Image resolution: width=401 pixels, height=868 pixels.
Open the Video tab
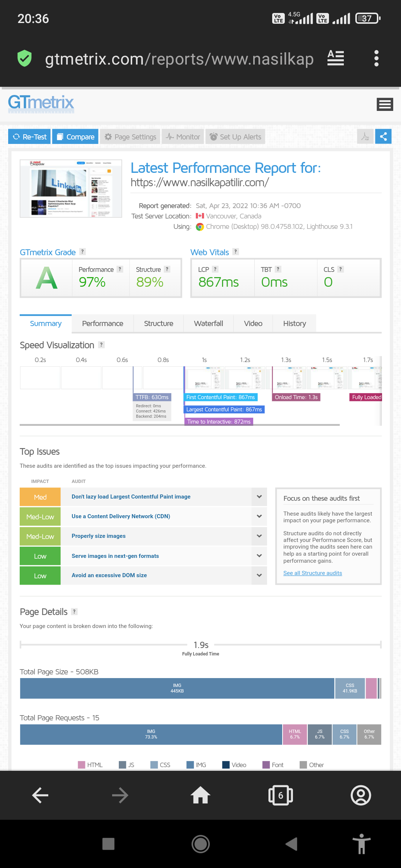tap(253, 323)
